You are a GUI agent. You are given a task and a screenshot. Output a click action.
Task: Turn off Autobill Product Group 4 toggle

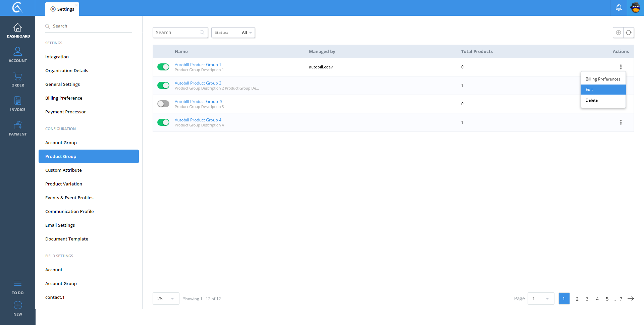pos(163,122)
